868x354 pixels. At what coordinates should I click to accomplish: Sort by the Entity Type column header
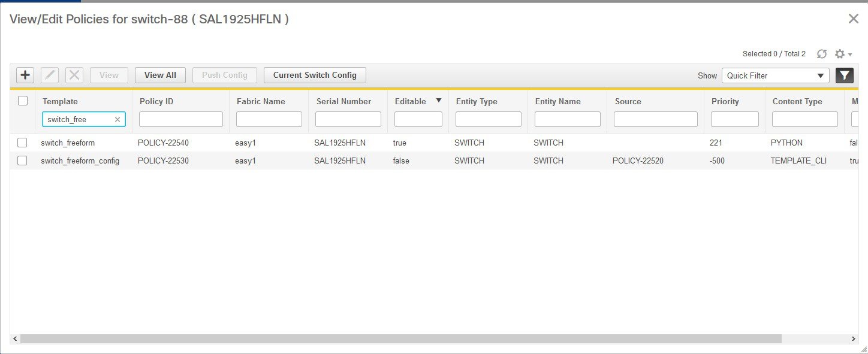pos(477,101)
